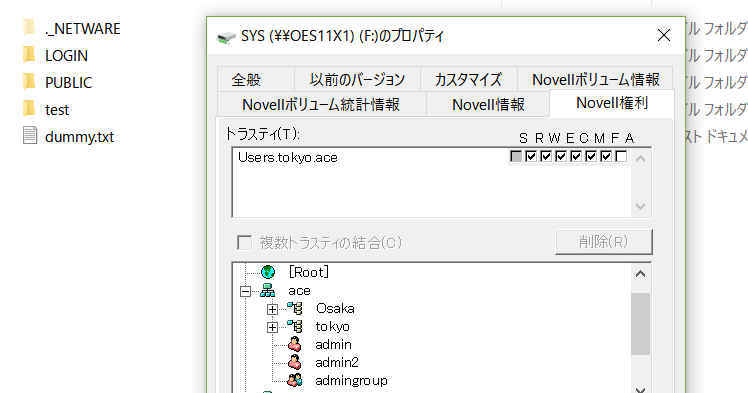Close the SYS properties dialog
Screen dimensions: 748x393
pyautogui.click(x=664, y=35)
